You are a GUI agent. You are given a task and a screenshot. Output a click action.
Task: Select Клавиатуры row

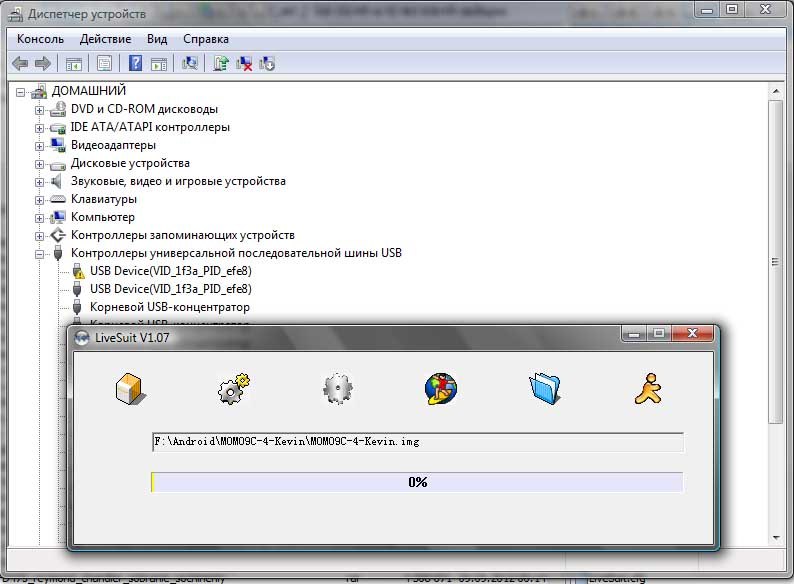click(104, 199)
